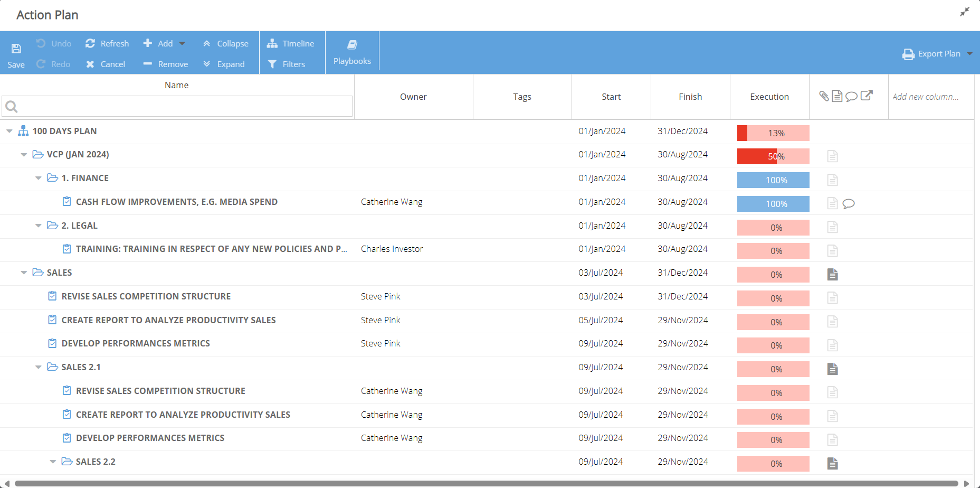Open the note icon on VCP (JAN 2024) row
This screenshot has height=488, width=980.
point(832,156)
